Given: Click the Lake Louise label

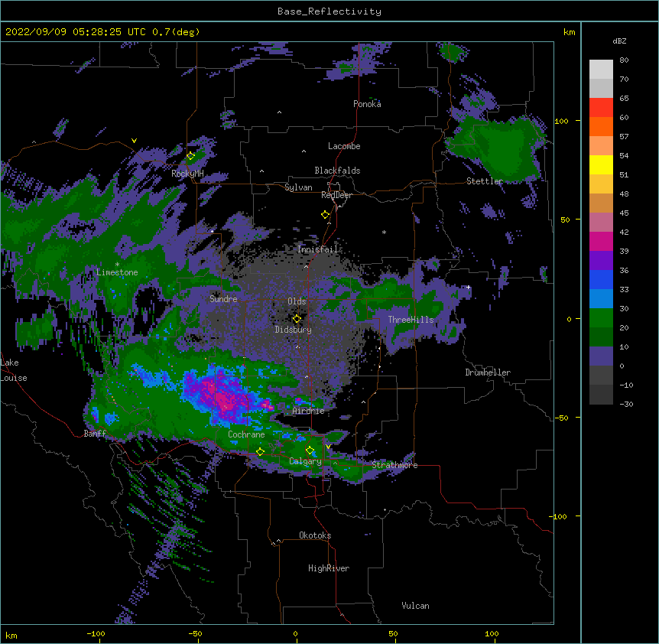Looking at the screenshot, I should point(13,370).
